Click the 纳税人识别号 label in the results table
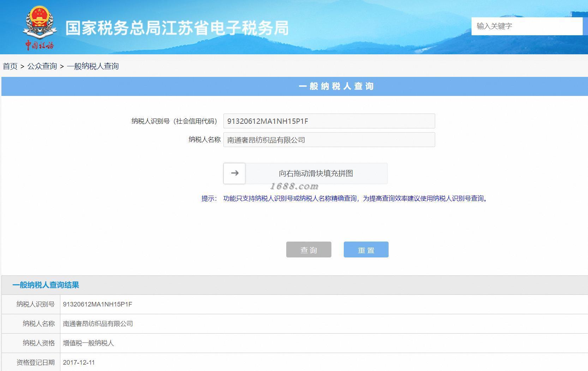 point(35,304)
